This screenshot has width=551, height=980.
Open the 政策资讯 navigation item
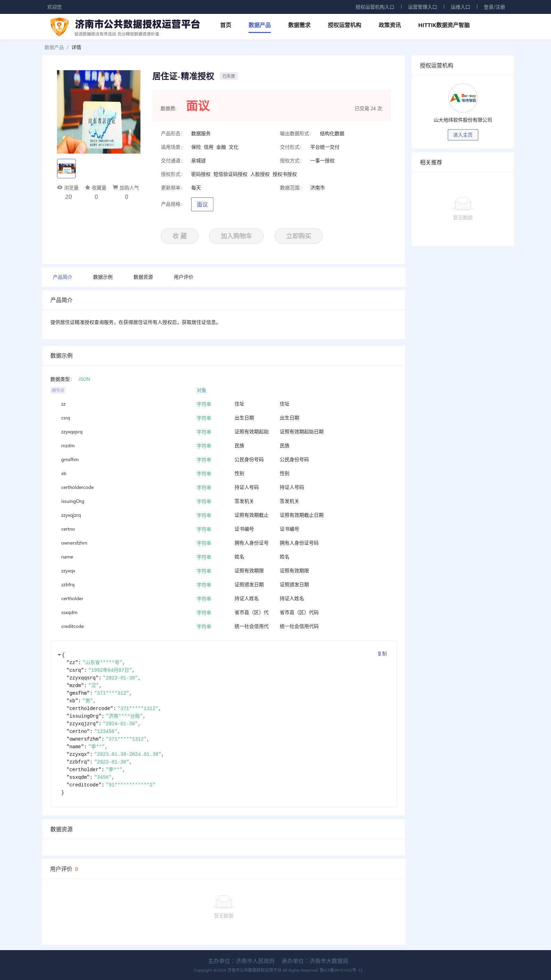click(x=390, y=25)
